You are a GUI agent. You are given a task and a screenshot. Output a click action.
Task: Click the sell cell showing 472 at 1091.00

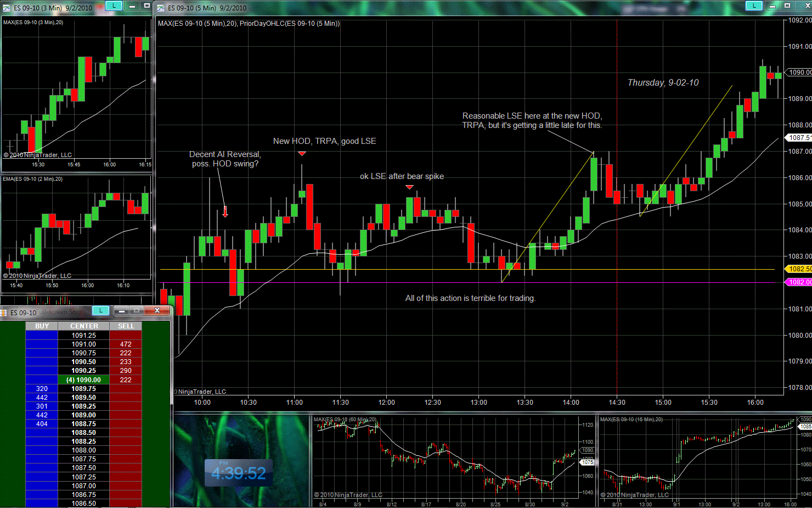coord(126,344)
